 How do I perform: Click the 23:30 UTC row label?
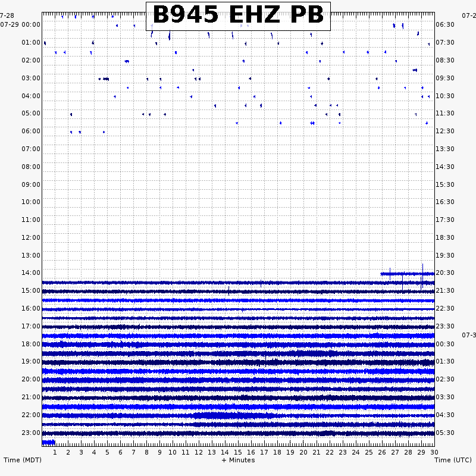point(445,326)
